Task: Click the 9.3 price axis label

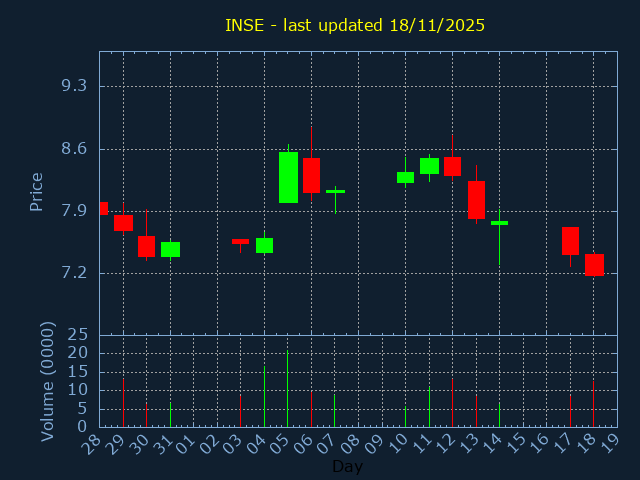Action: 74,86
